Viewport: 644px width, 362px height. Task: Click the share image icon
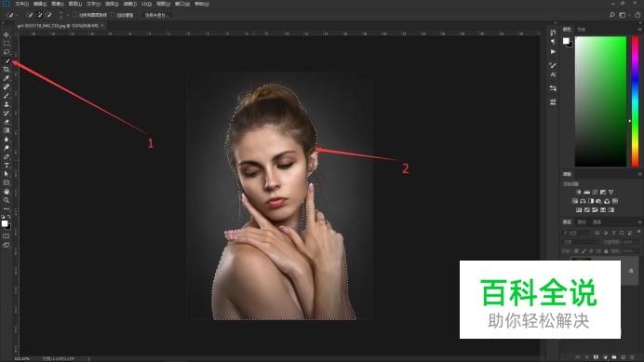coord(637,15)
